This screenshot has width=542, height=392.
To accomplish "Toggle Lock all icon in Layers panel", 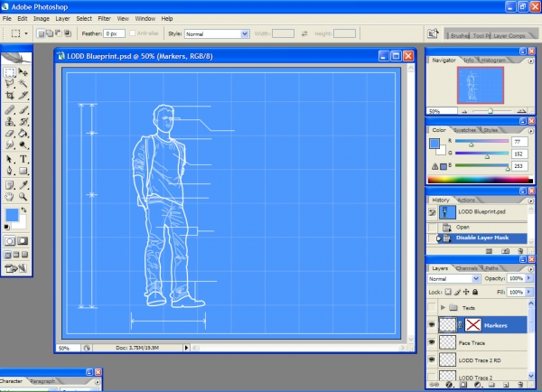I will coord(475,292).
